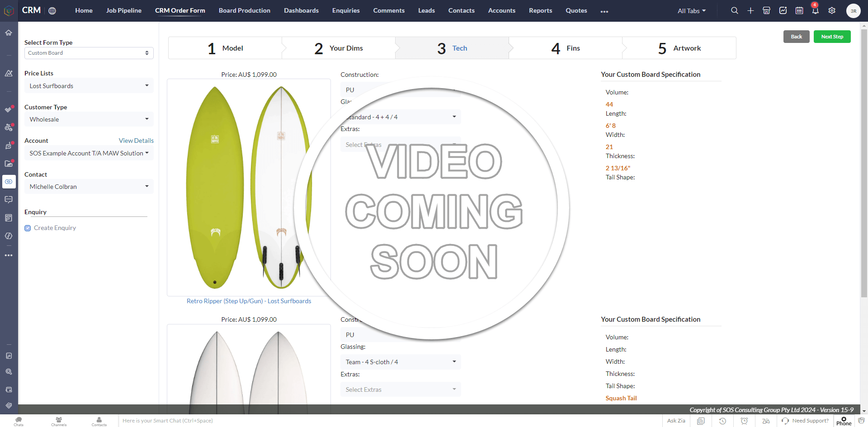
Task: Open the Leads tab
Action: tap(426, 10)
